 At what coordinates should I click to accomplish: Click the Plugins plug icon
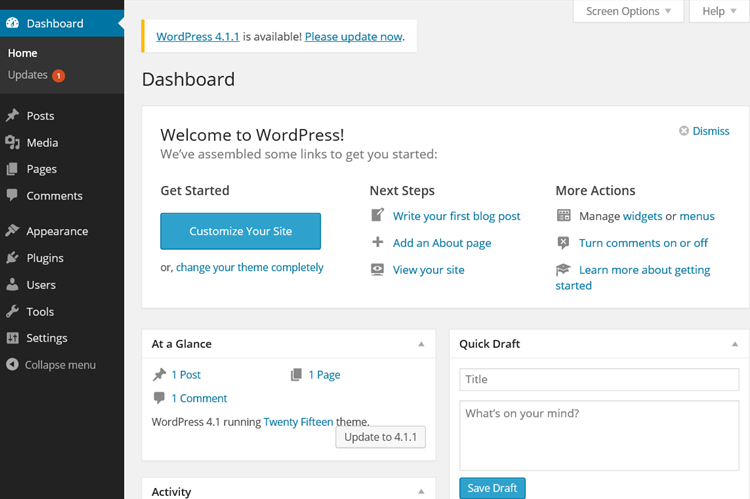[x=12, y=258]
